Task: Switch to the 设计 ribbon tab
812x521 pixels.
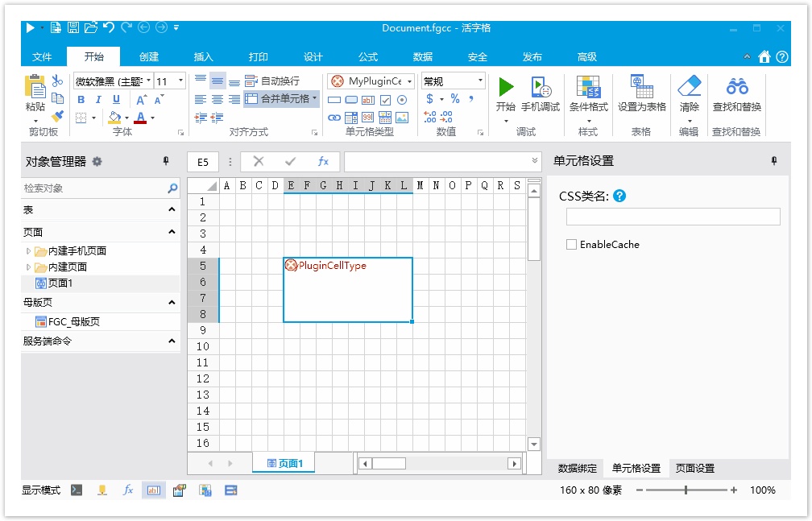Action: [x=313, y=57]
